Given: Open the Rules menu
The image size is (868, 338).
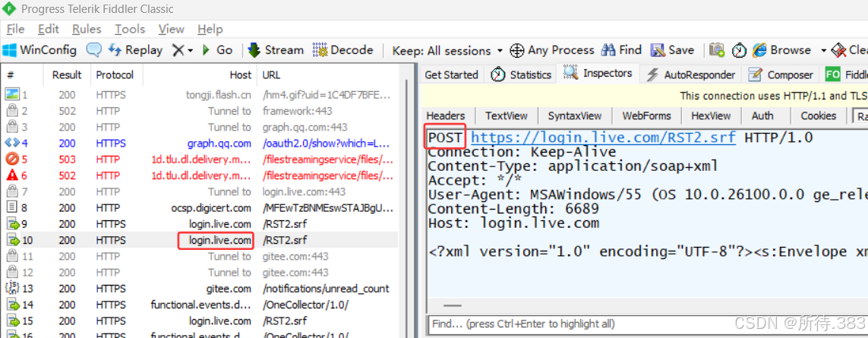Looking at the screenshot, I should (87, 30).
